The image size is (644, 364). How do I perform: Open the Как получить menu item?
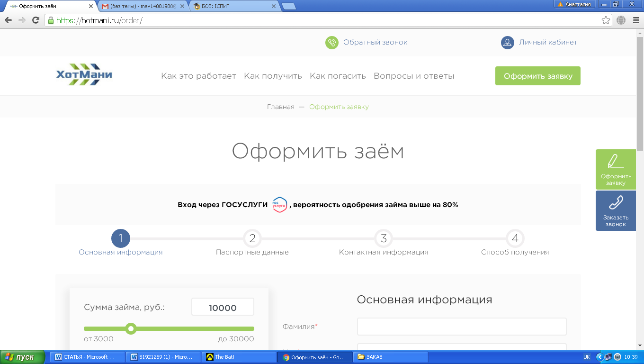click(273, 76)
